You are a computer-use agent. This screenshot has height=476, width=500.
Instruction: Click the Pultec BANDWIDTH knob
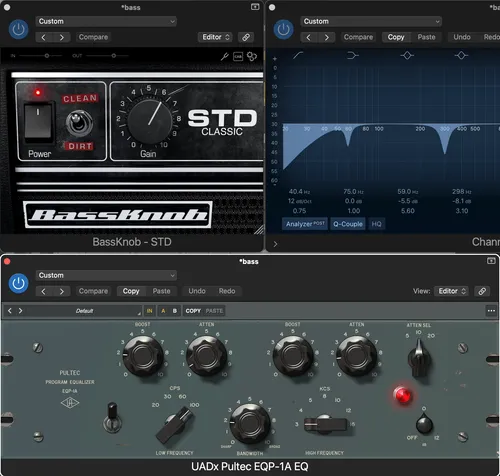pyautogui.click(x=249, y=423)
